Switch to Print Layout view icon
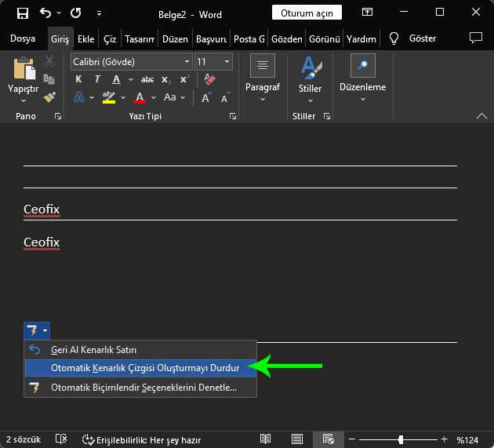This screenshot has height=448, width=494. [296, 439]
